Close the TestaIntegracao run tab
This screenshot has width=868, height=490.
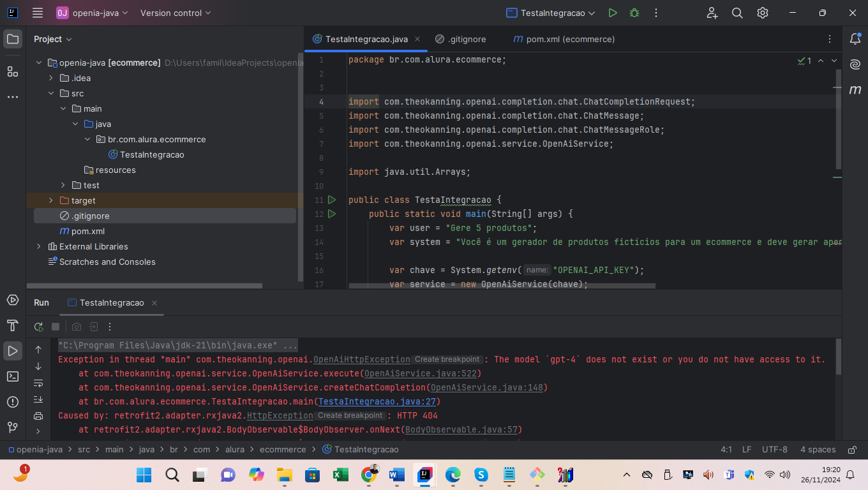pos(154,303)
